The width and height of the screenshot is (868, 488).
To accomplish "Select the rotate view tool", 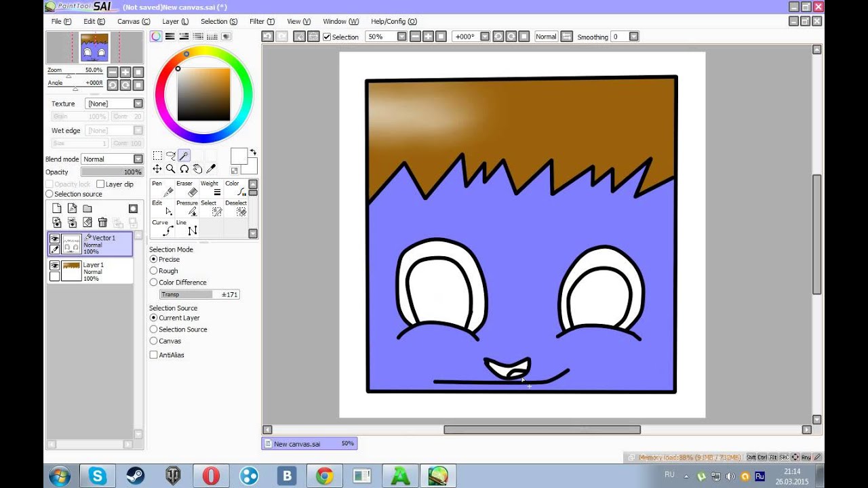I will click(184, 169).
